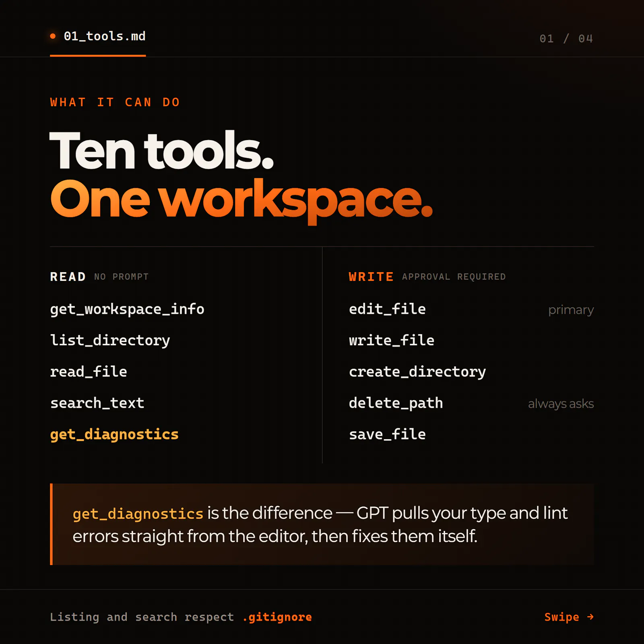Click the WHAT IT CAN DO label
The image size is (644, 644).
click(x=115, y=102)
